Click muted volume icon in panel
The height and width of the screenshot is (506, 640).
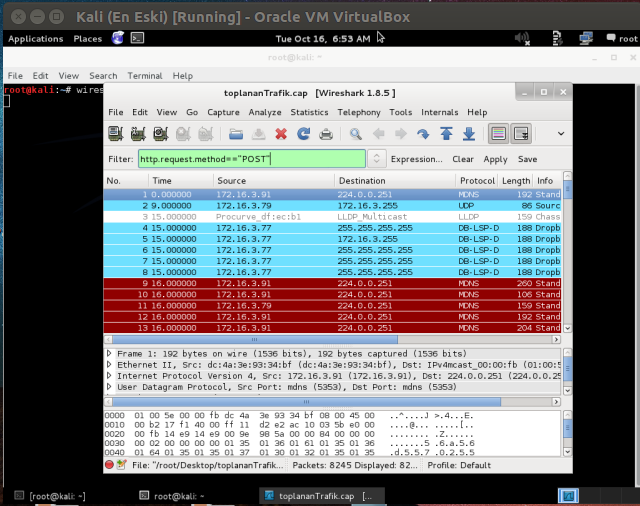[x=522, y=38]
